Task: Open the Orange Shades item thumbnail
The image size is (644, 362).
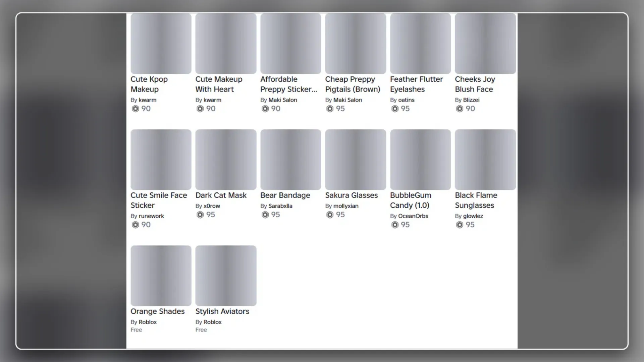Action: tap(161, 276)
